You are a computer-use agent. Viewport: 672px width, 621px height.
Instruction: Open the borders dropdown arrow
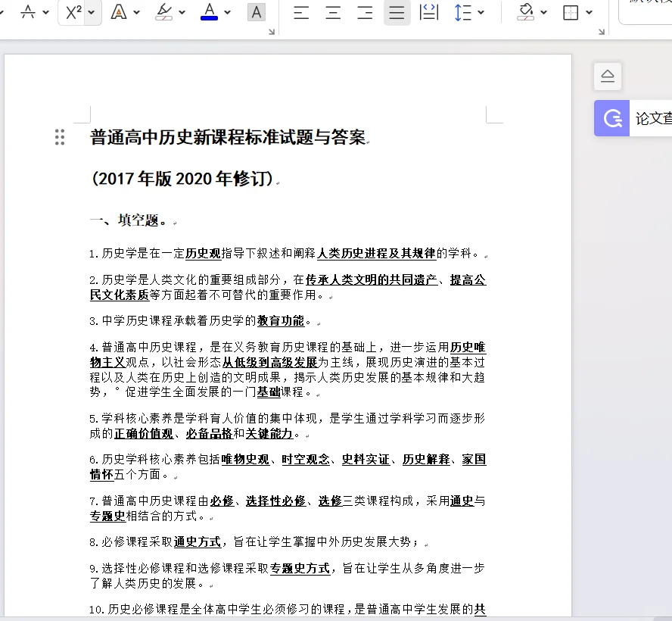[x=590, y=13]
